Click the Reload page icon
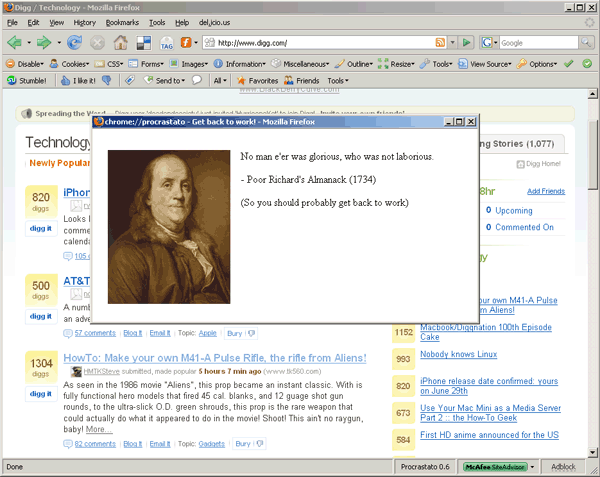 pos(74,43)
